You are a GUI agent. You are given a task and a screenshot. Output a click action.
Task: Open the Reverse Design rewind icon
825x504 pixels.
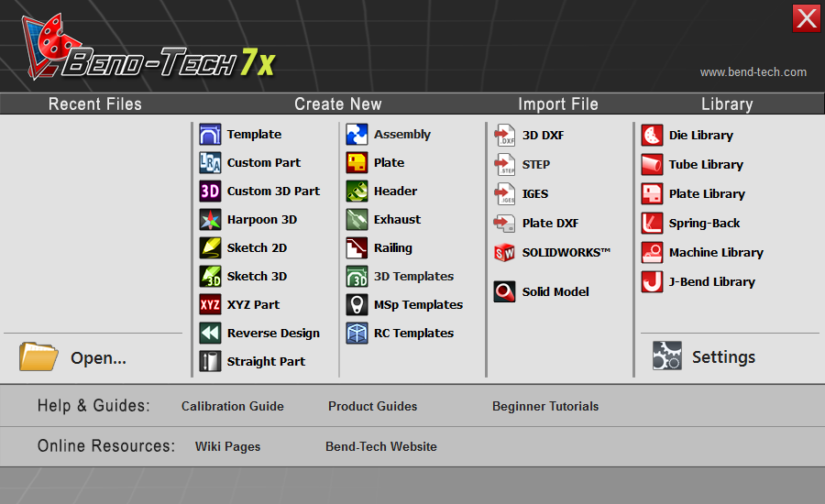pos(210,333)
